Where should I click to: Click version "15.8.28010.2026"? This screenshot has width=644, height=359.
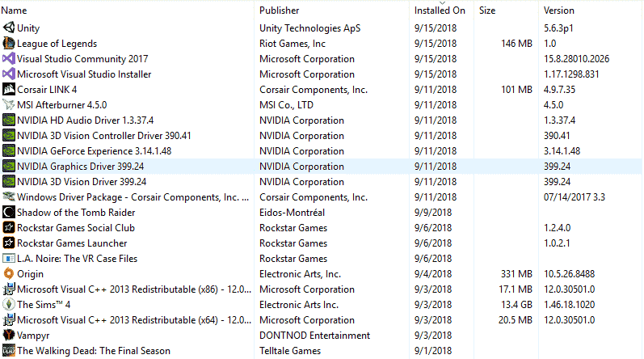coord(577,59)
